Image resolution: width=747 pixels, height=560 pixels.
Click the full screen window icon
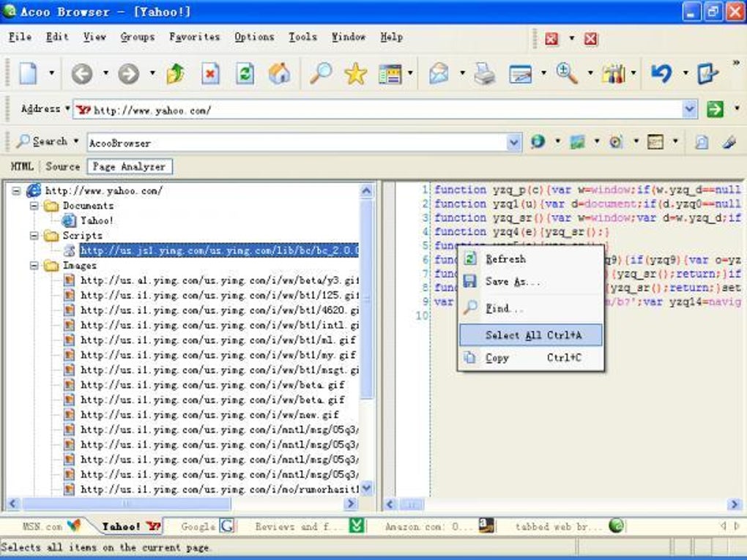coord(520,74)
